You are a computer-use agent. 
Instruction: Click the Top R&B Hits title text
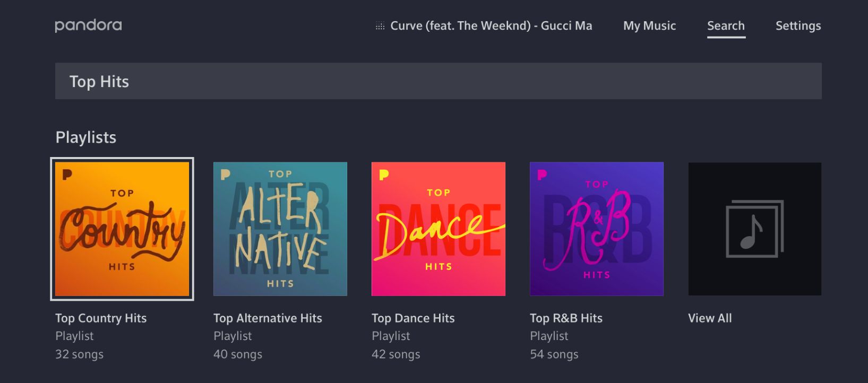(x=566, y=318)
